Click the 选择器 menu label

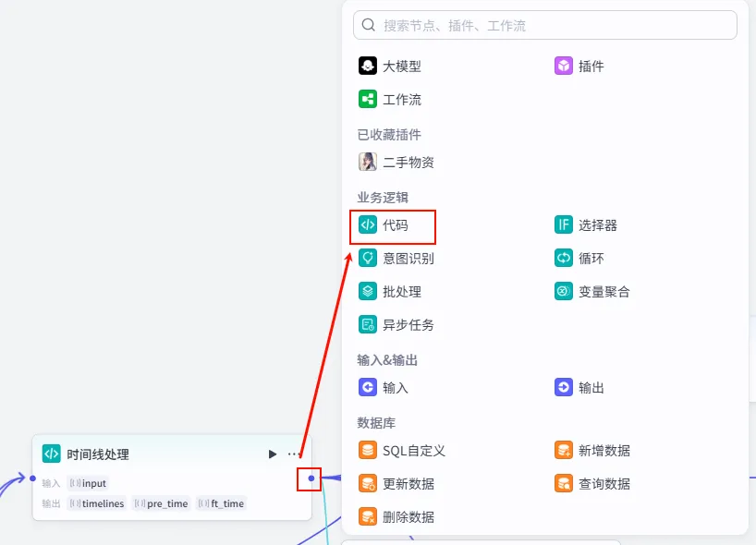coord(598,225)
